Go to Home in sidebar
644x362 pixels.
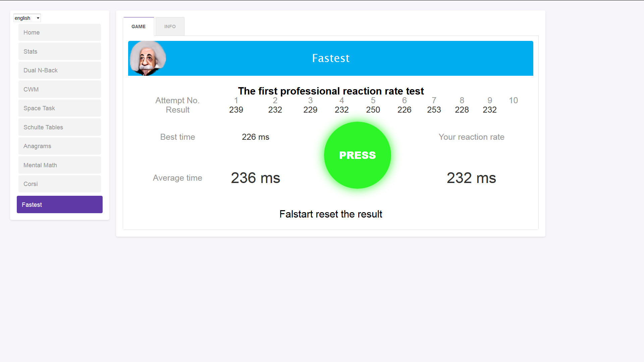coord(59,33)
